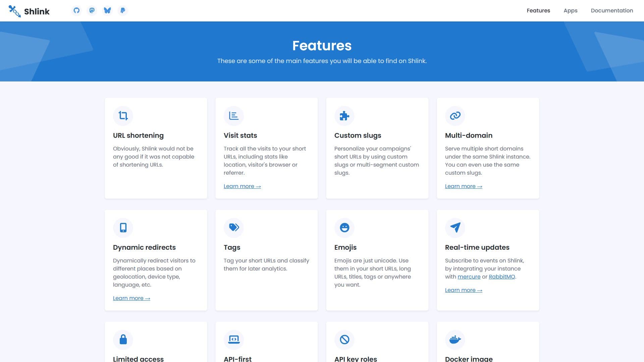Click the Features page heading
This screenshot has height=362, width=644.
(x=322, y=46)
